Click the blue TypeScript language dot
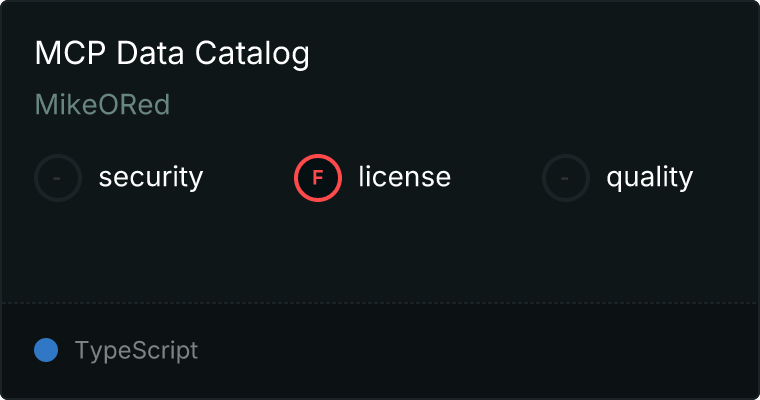Viewport: 760px width, 400px height. click(x=46, y=350)
